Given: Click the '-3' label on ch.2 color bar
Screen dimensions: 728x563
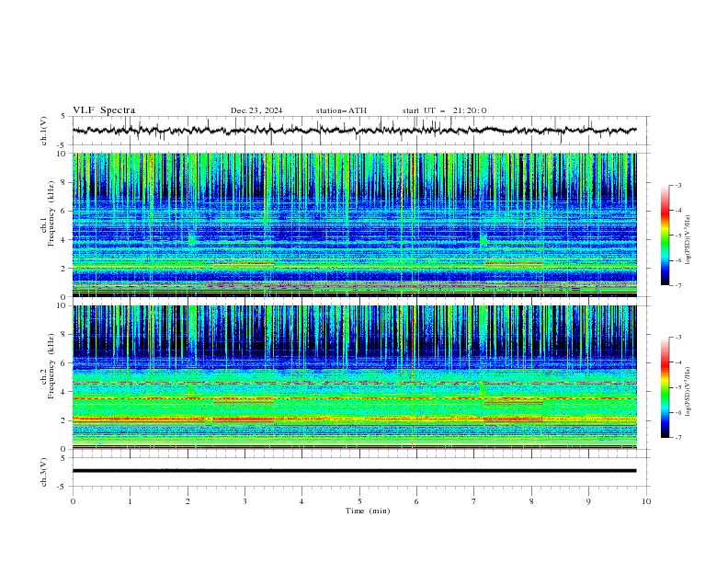Looking at the screenshot, I should pyautogui.click(x=677, y=338).
